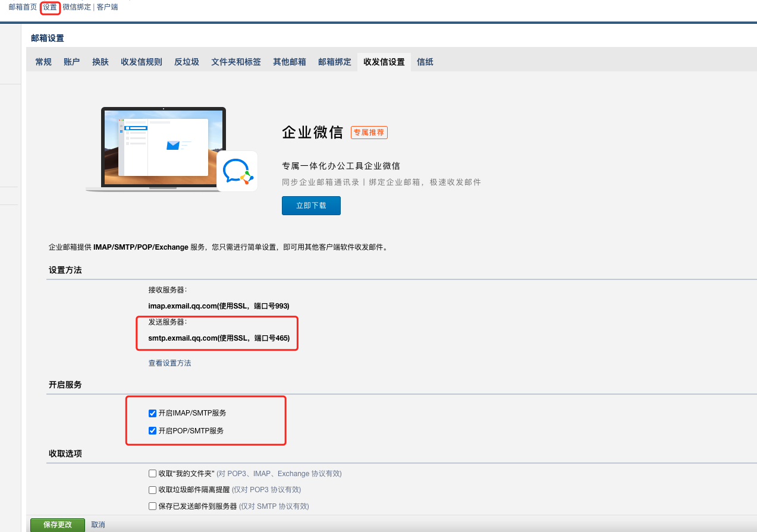Click the 收取选项 section heading
757x532 pixels.
[x=65, y=454]
